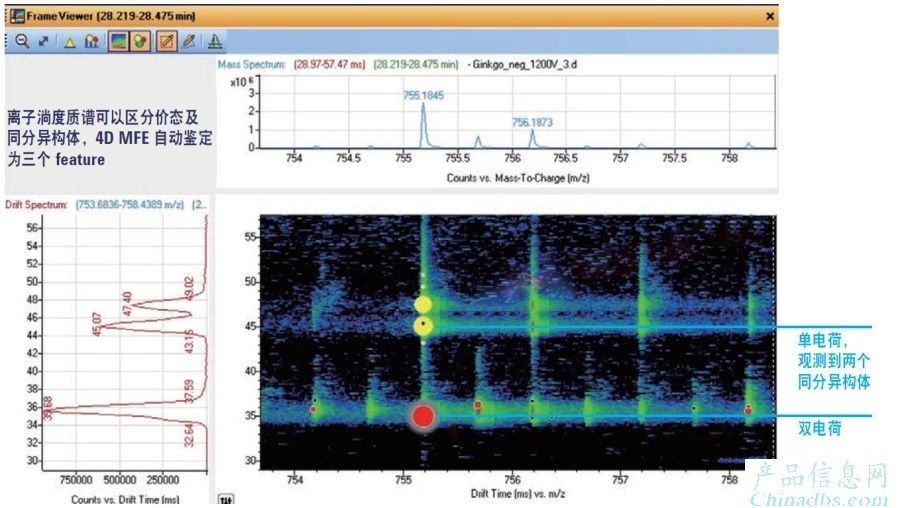This screenshot has width=900, height=508.
Task: Select the lower yellow feature circle near 45 ms
Action: pos(423,327)
